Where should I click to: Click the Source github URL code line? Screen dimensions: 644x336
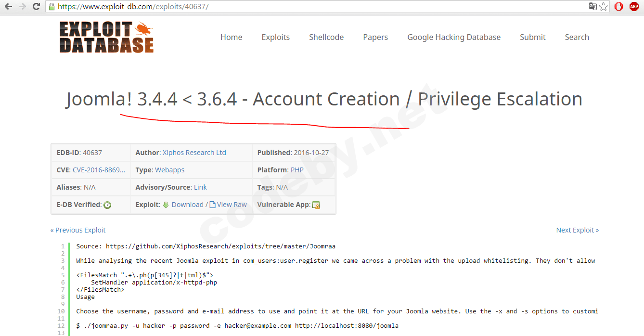point(206,246)
